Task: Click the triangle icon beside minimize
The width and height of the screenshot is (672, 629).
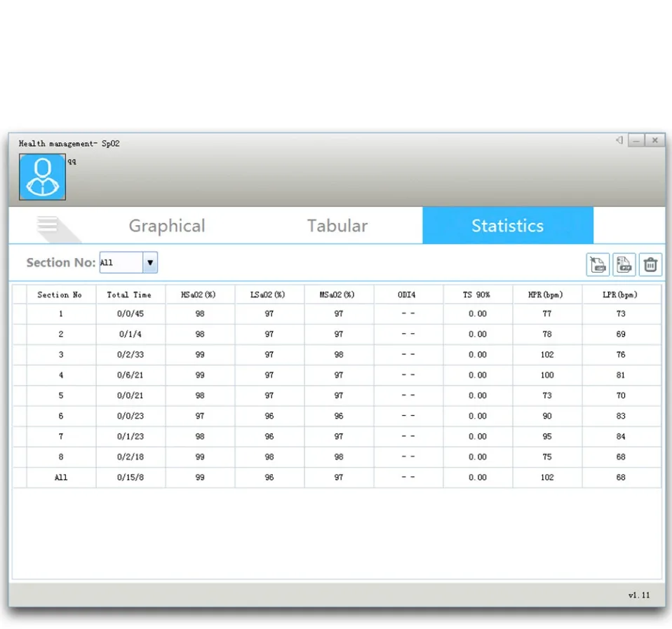Action: tap(619, 140)
